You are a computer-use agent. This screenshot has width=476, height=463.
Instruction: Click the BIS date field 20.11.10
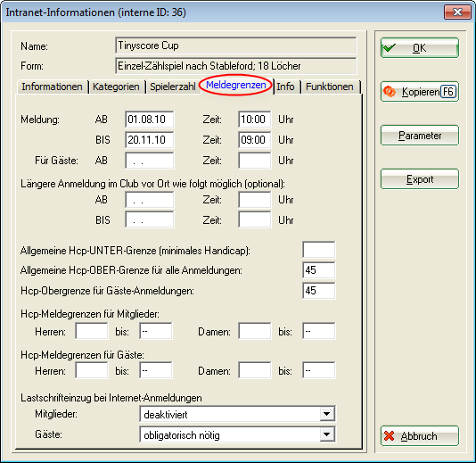[150, 140]
